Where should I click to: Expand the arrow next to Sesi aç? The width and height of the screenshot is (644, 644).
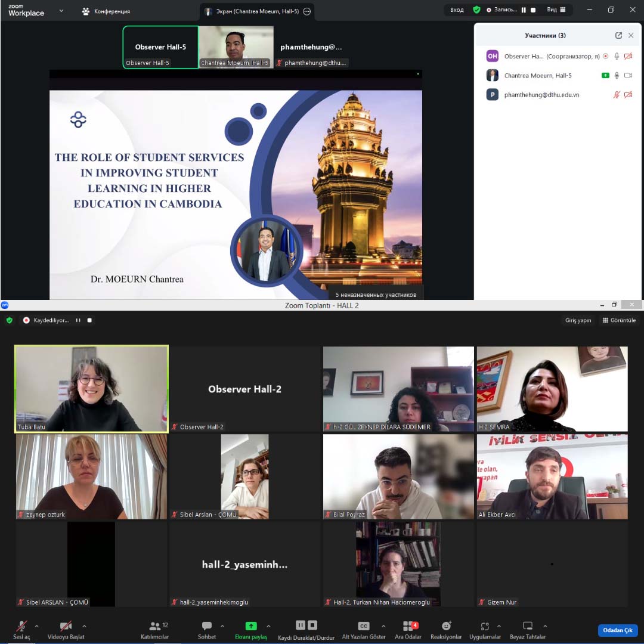(37, 626)
